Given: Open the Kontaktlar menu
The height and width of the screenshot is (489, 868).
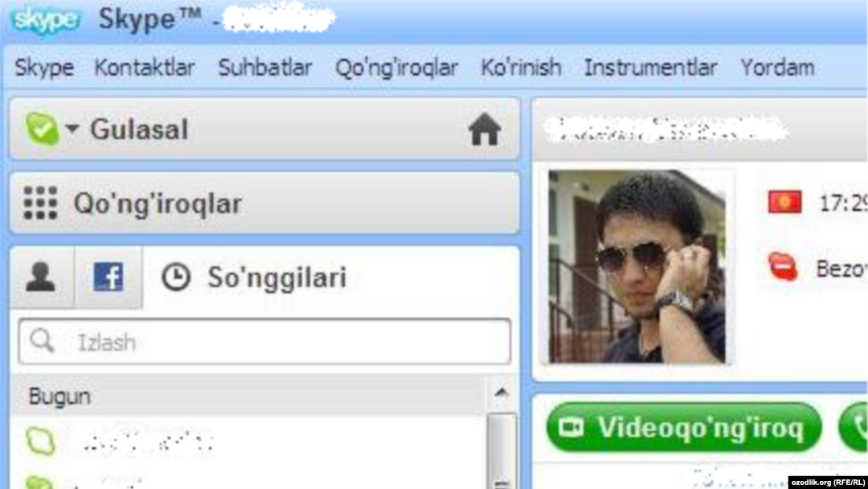Looking at the screenshot, I should point(145,68).
